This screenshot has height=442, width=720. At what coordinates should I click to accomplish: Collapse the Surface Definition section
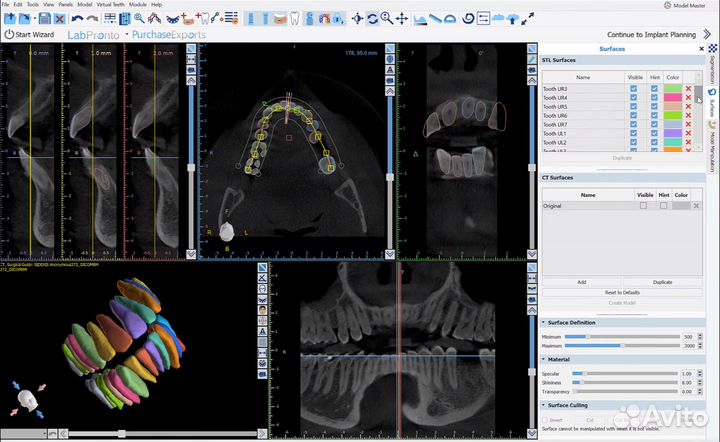(543, 322)
